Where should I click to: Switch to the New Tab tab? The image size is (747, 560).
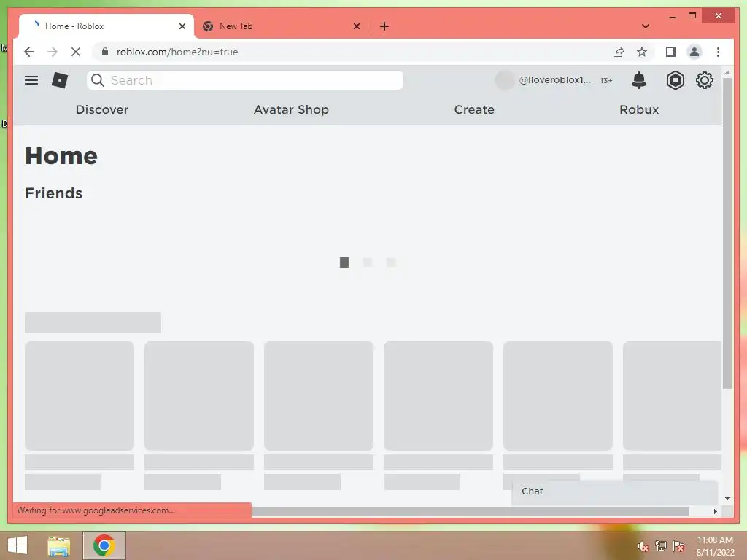tap(281, 26)
